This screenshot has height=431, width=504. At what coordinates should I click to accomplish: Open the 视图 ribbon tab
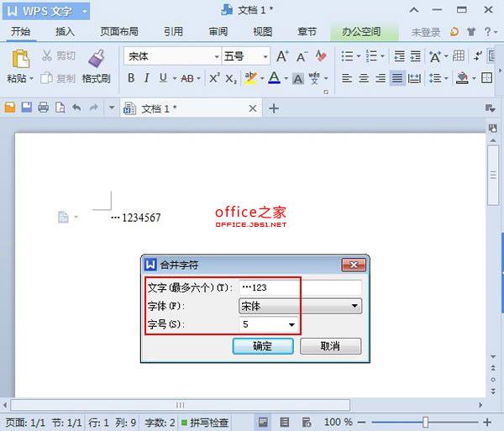point(262,32)
